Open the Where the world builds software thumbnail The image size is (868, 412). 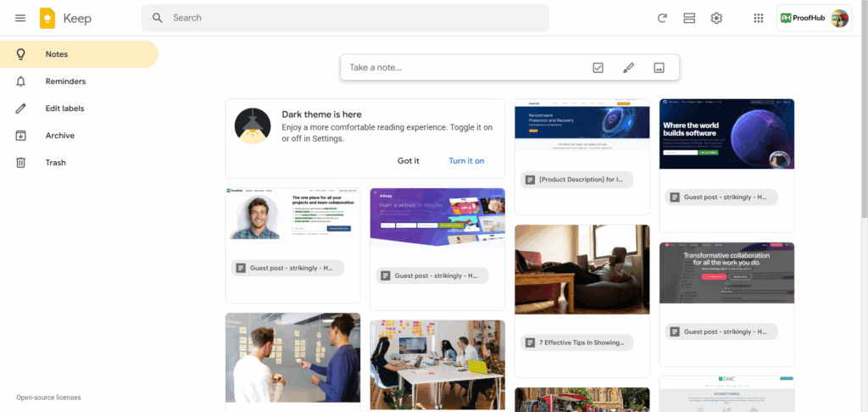click(x=726, y=134)
